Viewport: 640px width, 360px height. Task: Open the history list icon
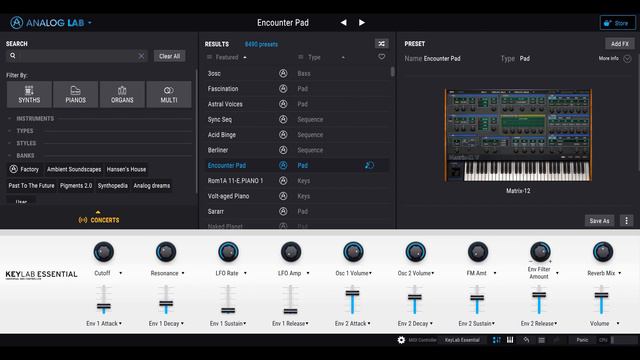[542, 340]
